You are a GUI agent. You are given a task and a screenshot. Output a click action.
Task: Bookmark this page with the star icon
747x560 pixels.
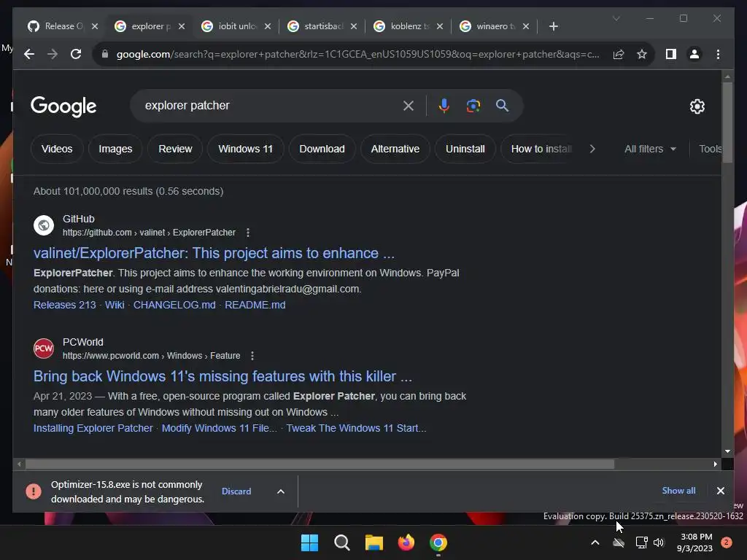pos(642,54)
